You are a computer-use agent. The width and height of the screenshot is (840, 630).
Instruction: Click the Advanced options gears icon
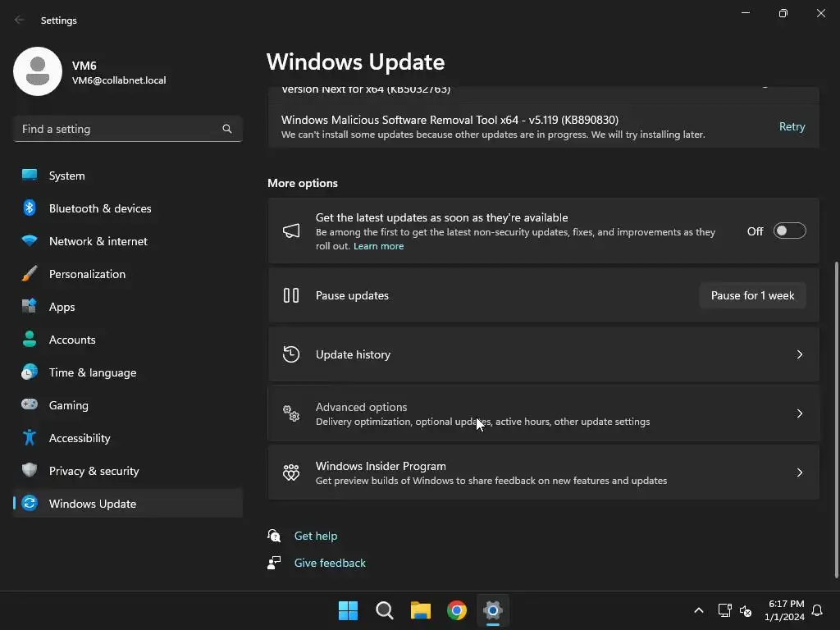[x=291, y=413]
